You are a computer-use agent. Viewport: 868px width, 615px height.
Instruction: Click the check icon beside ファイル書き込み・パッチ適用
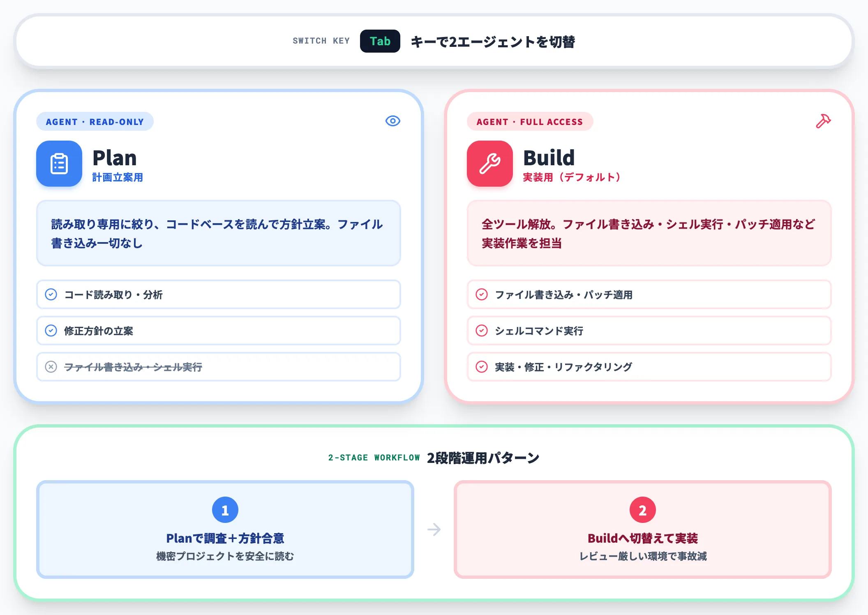(482, 294)
